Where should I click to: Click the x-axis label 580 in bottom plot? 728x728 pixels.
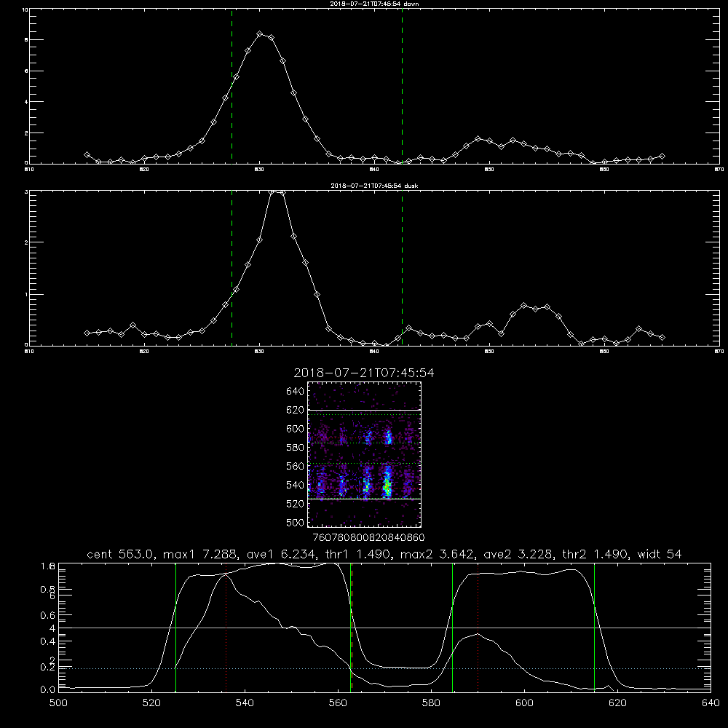pyautogui.click(x=431, y=703)
